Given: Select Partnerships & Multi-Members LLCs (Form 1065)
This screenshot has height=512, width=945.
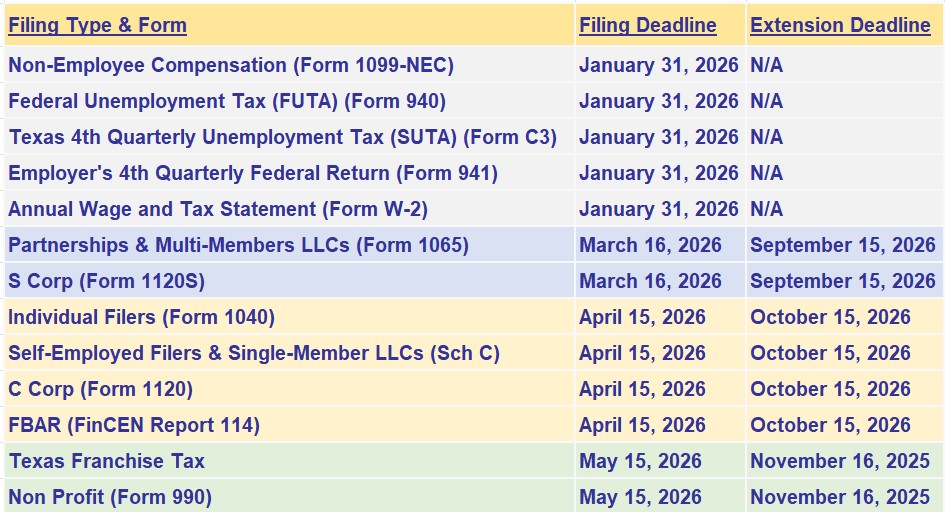Looking at the screenshot, I should pyautogui.click(x=238, y=245).
